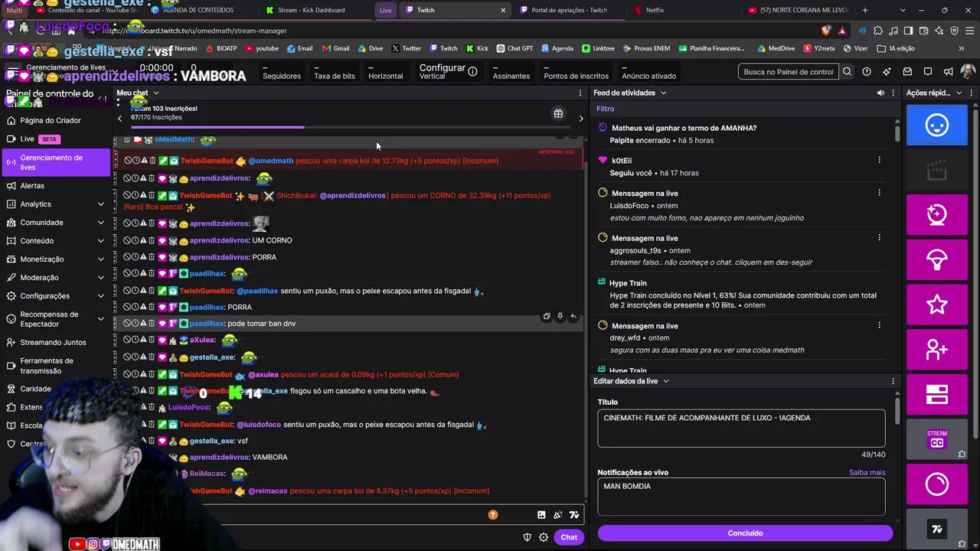Open the whispers chat bubble icon
This screenshot has height=551, width=980.
pyautogui.click(x=928, y=71)
